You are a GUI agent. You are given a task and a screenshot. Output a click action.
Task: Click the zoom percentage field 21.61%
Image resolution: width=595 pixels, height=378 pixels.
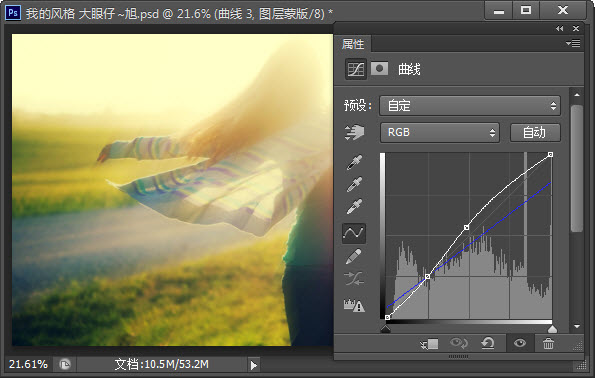point(28,364)
